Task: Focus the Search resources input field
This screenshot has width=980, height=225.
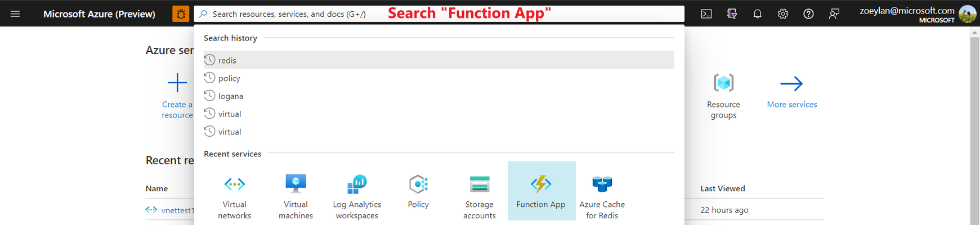Action: click(439, 14)
